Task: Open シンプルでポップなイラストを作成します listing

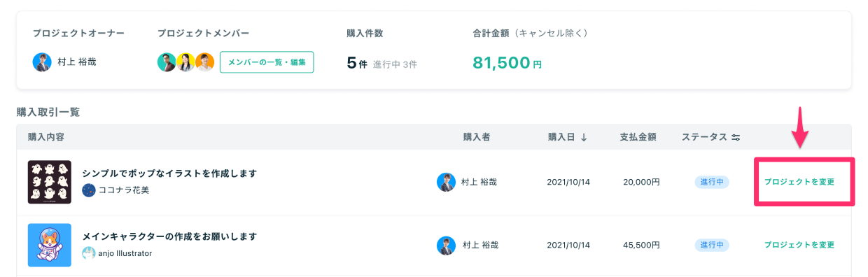Action: coord(169,173)
